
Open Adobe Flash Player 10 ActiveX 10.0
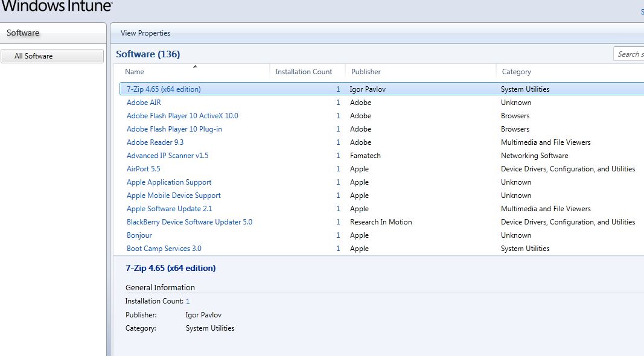(182, 116)
